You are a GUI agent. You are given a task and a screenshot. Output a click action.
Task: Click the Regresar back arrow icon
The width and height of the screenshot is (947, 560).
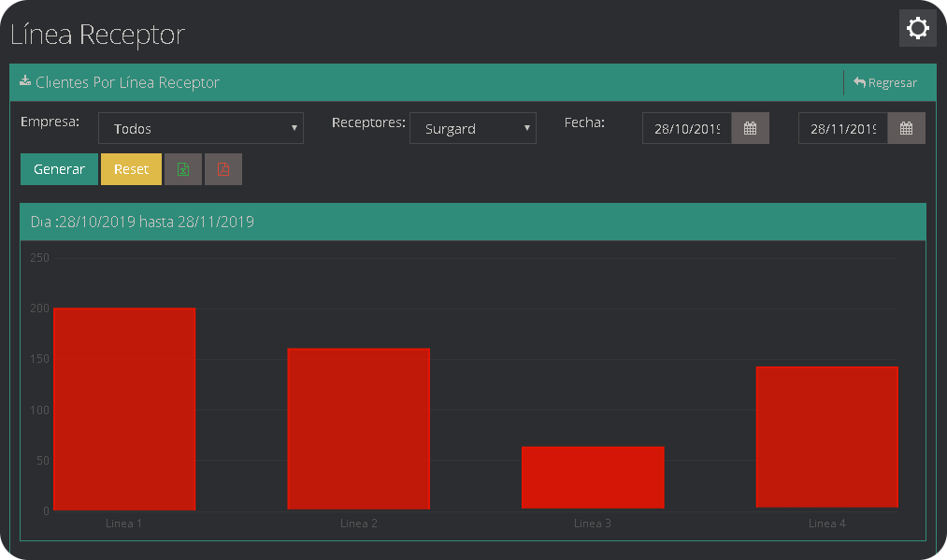[x=859, y=82]
